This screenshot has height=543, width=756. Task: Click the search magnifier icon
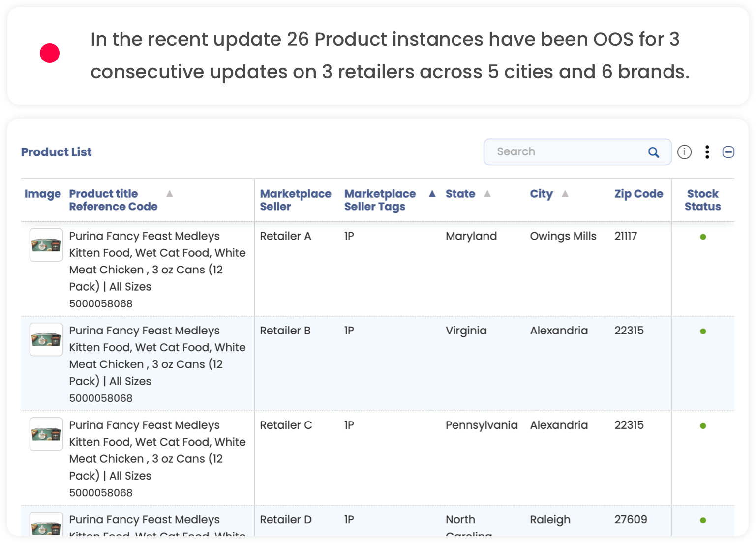[x=653, y=152]
